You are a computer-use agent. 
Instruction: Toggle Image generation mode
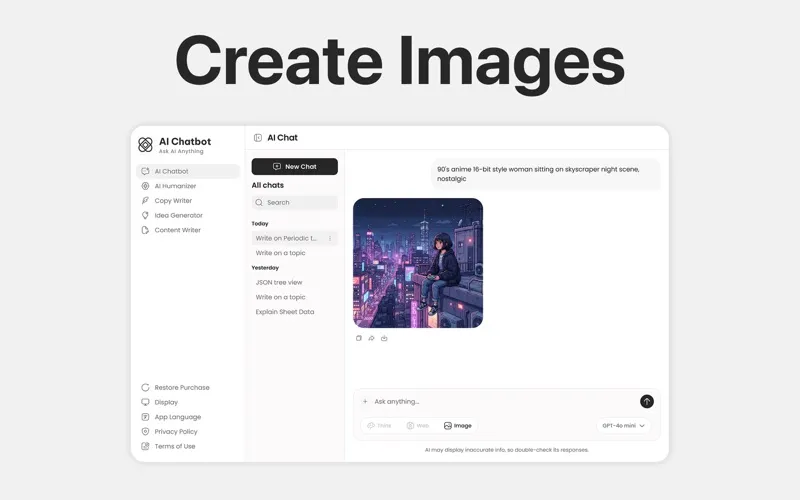coord(458,426)
